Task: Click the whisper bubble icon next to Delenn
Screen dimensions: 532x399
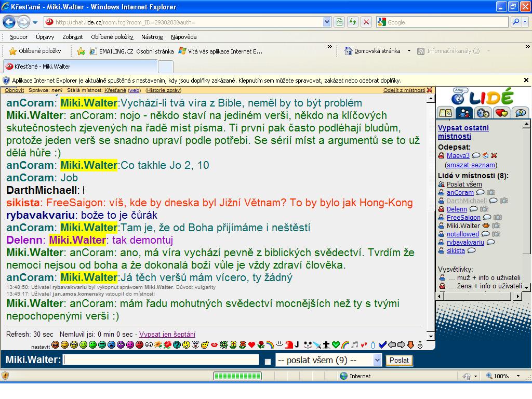Action: [x=473, y=209]
